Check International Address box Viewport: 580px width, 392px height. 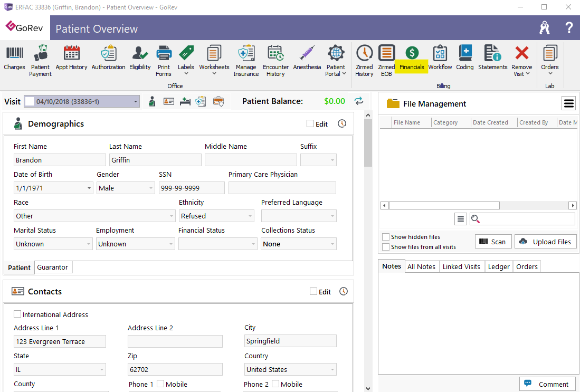coord(17,314)
